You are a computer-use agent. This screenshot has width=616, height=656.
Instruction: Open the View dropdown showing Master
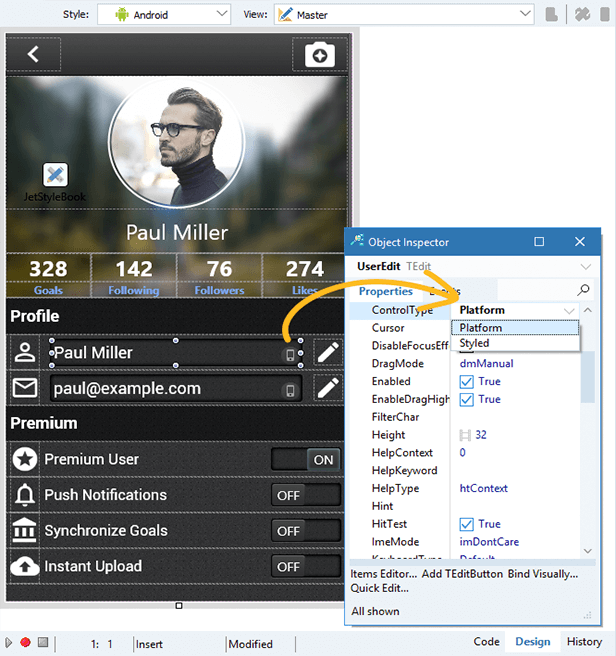pyautogui.click(x=403, y=15)
